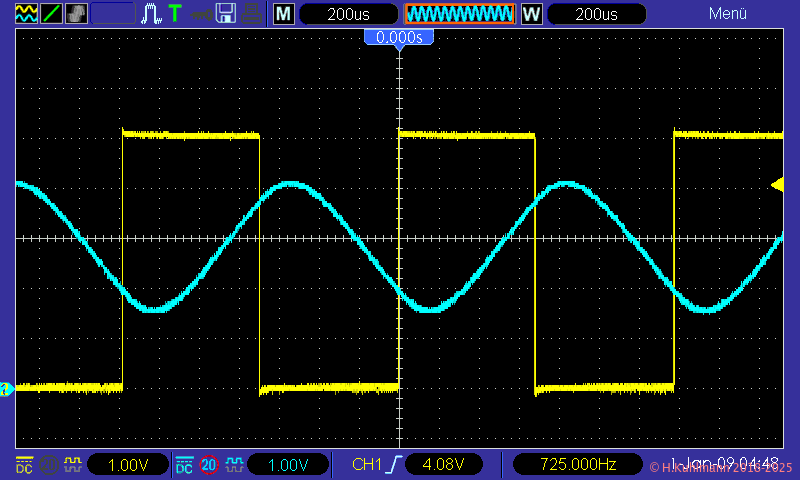Click the dual waveform display icon
This screenshot has width=800, height=480.
point(27,14)
